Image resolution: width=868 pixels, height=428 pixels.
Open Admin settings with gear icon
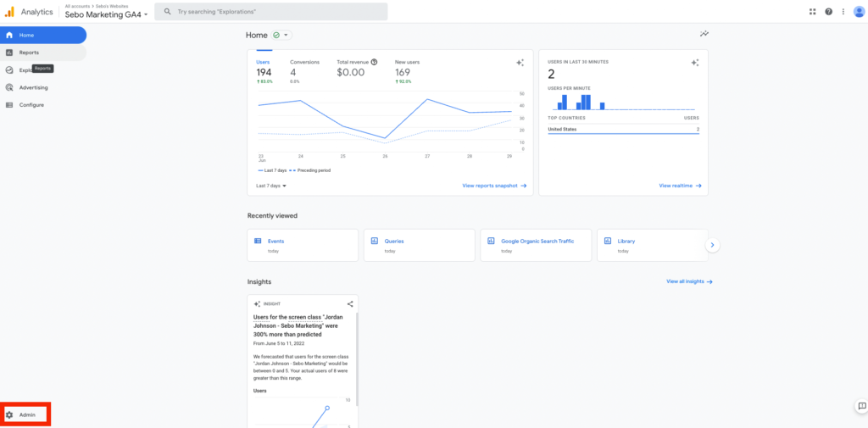pos(25,414)
